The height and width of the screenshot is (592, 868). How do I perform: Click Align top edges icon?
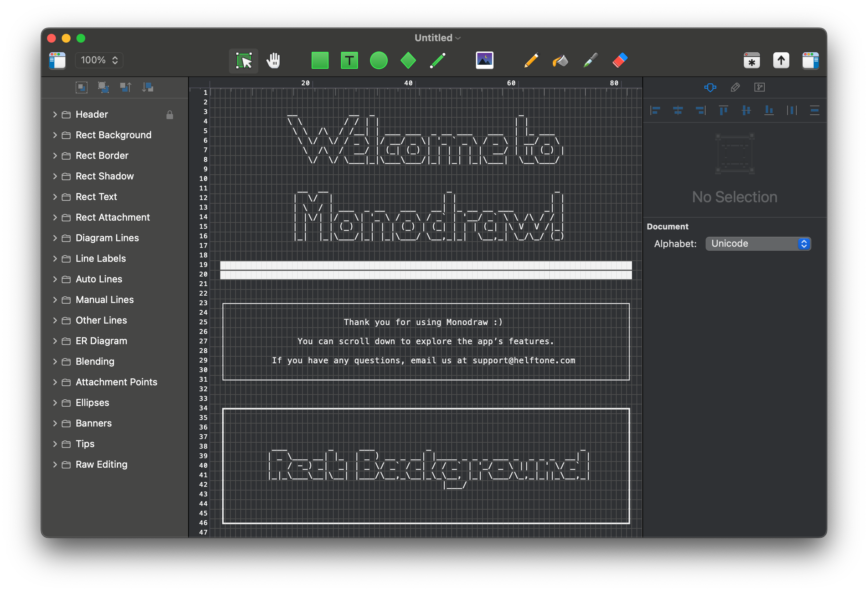(724, 110)
